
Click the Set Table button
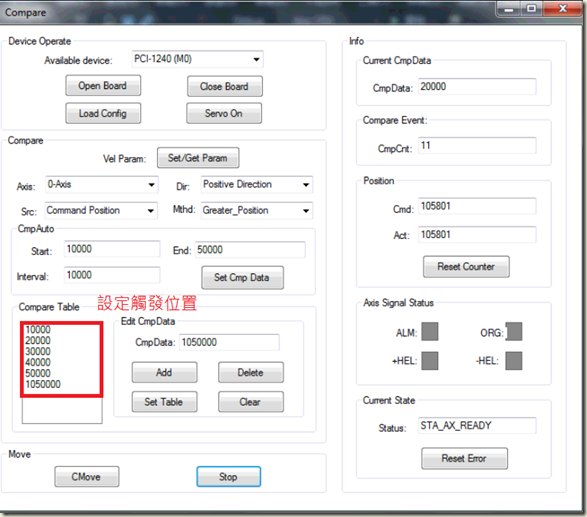(x=164, y=402)
